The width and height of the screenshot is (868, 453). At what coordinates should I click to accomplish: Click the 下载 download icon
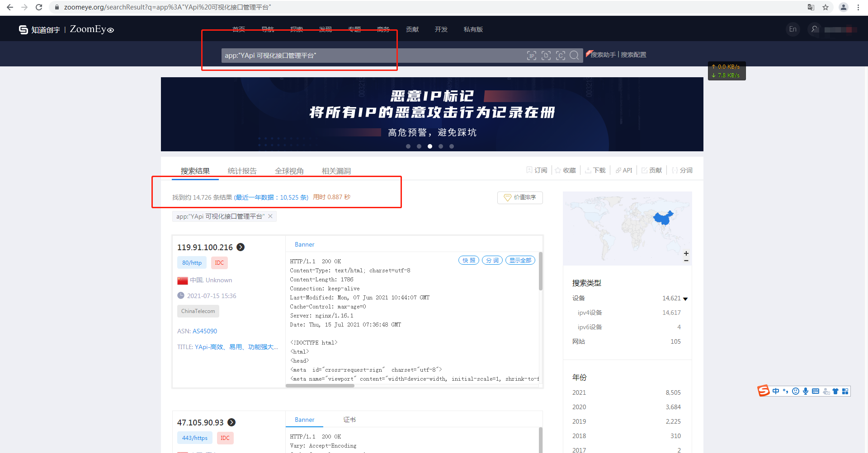(x=588, y=170)
